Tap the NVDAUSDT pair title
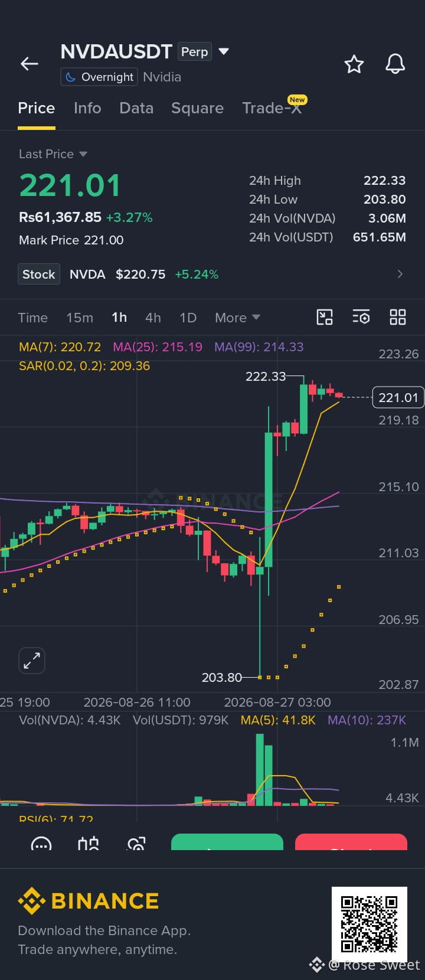 116,52
